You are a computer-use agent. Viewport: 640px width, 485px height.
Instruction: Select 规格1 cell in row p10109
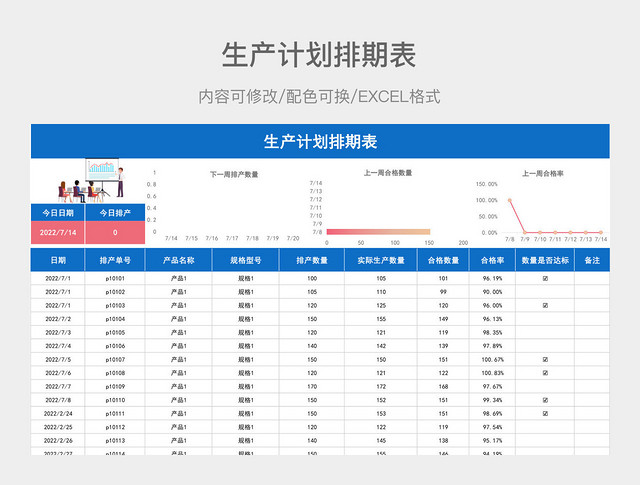[x=246, y=387]
